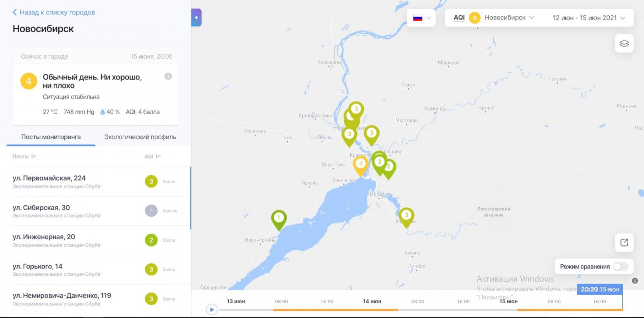Click the AQI: 4 балла value
The width and height of the screenshot is (644, 318).
143,112
